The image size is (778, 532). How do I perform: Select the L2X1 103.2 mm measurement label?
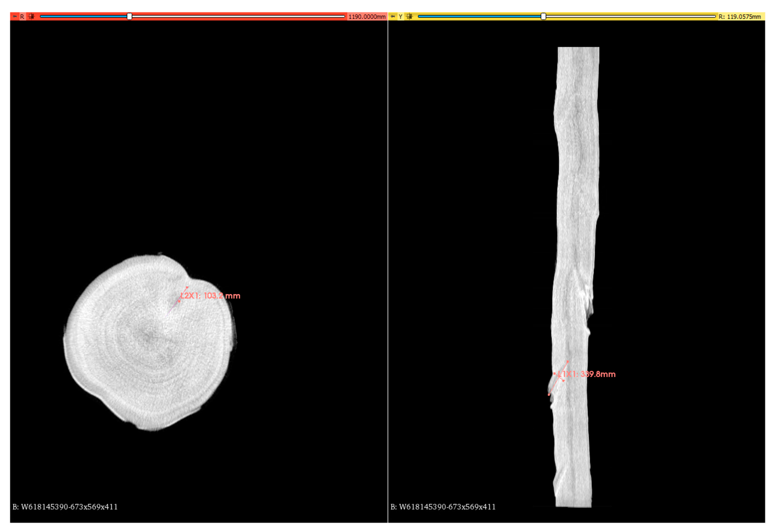tap(211, 296)
